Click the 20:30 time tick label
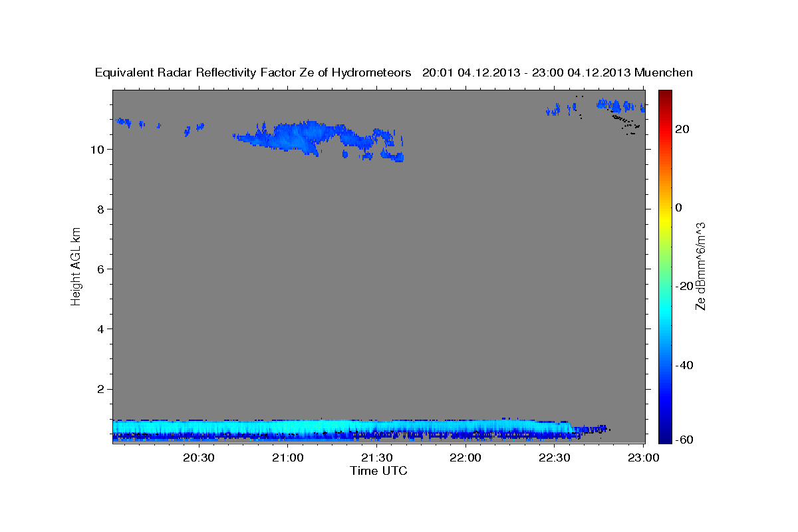The width and height of the screenshot is (798, 532). click(x=198, y=458)
